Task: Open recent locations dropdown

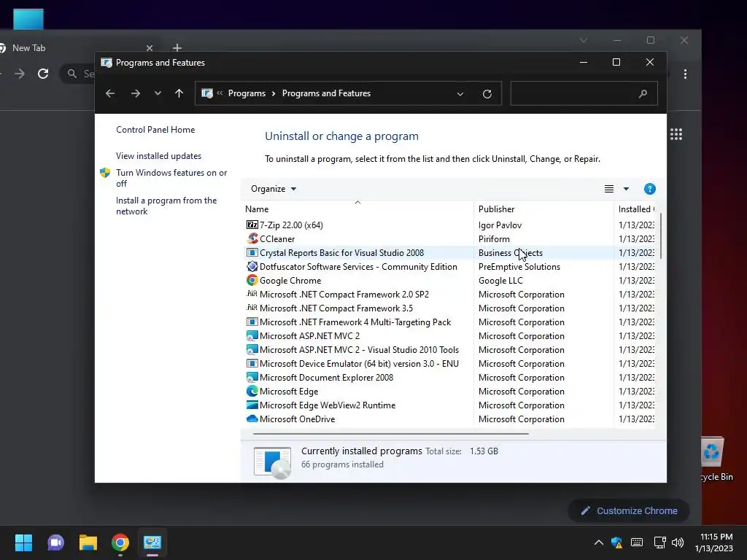Action: 158,93
